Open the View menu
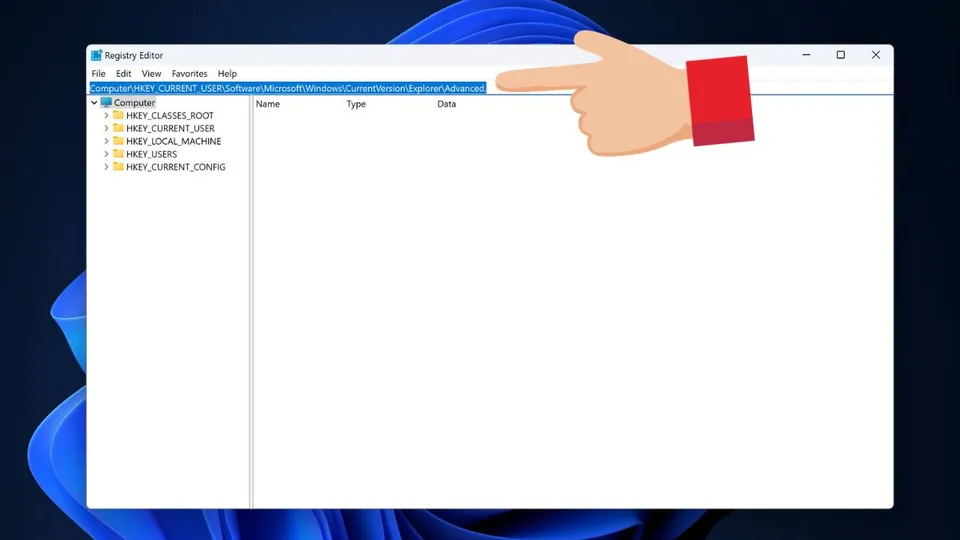 [151, 73]
